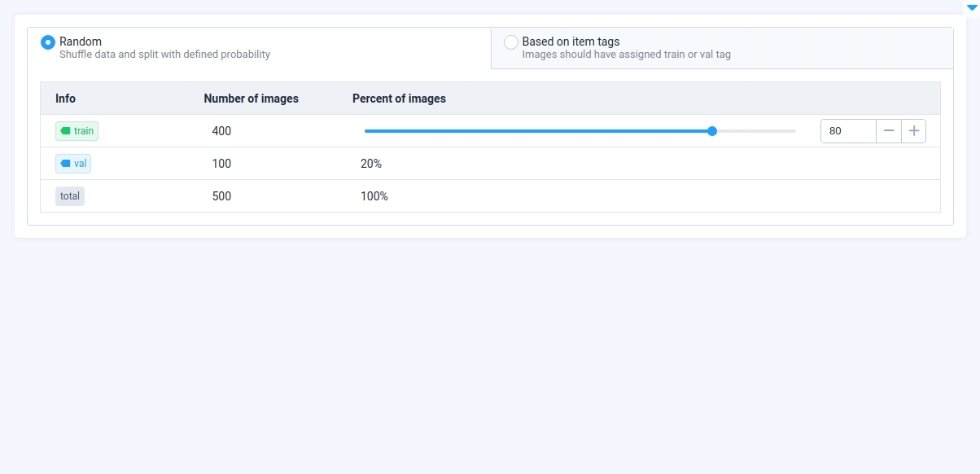
Task: Click the green train tag icon
Action: 66,130
